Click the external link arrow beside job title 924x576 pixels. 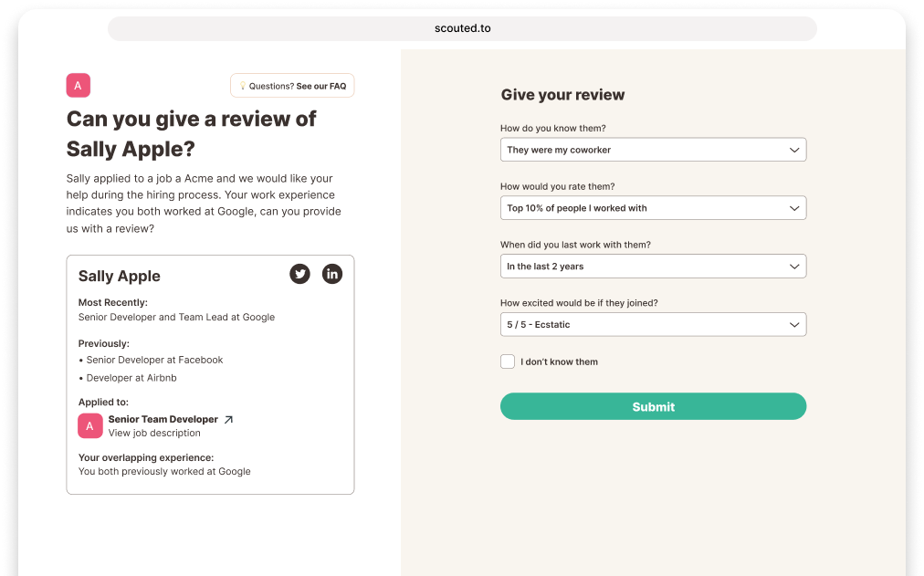click(228, 420)
